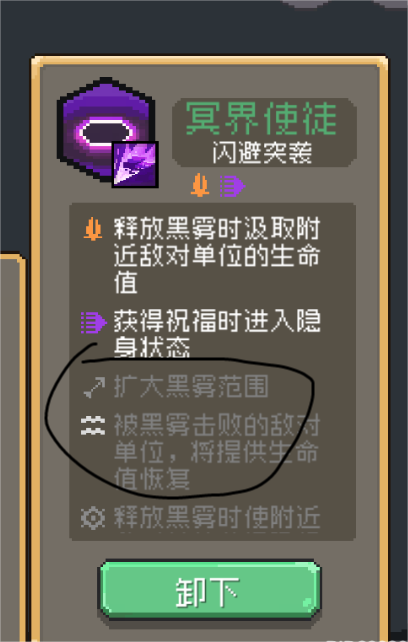Viewport: 408px width, 642px height.
Task: Select the 扩大黑雾范围 locked perk
Action: [191, 387]
